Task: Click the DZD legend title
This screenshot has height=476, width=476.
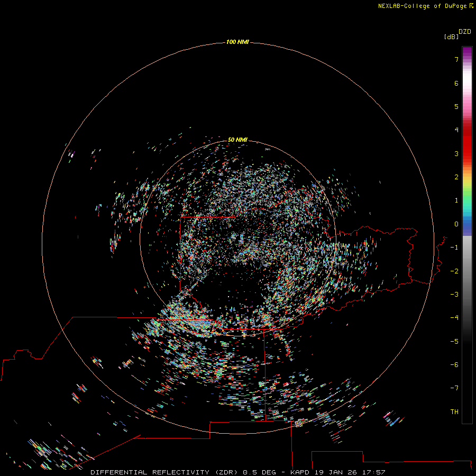Action: click(x=465, y=32)
